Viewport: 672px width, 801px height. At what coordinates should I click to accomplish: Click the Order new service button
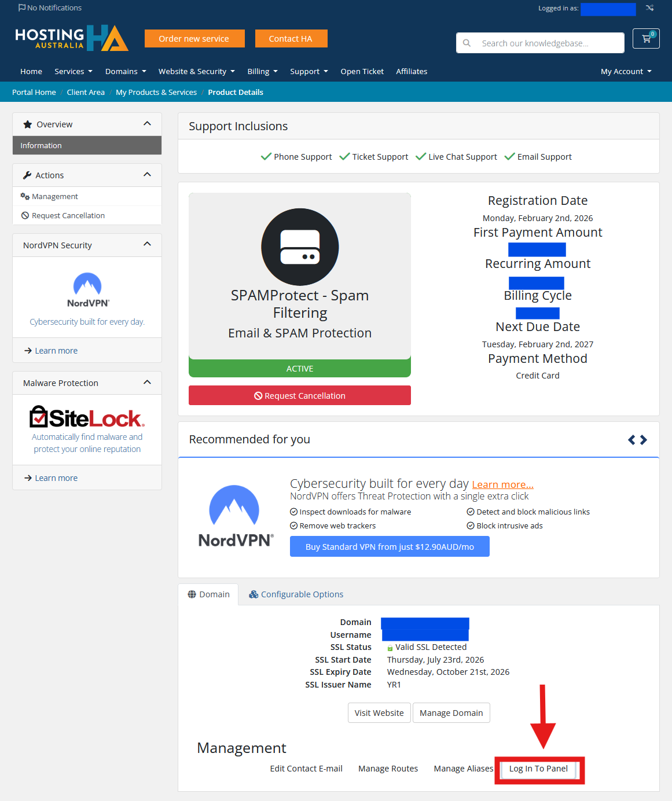click(x=194, y=39)
